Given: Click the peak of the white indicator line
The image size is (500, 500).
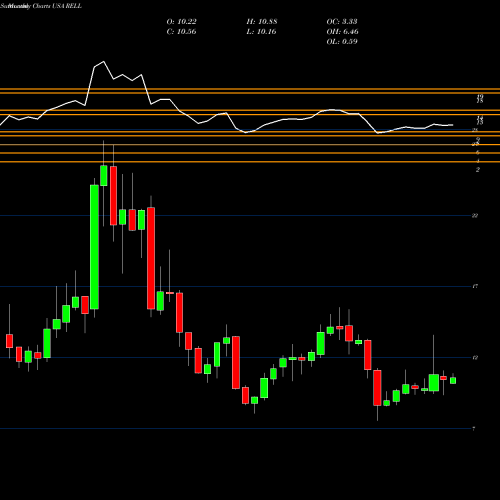Looking at the screenshot, I should pos(104,62).
